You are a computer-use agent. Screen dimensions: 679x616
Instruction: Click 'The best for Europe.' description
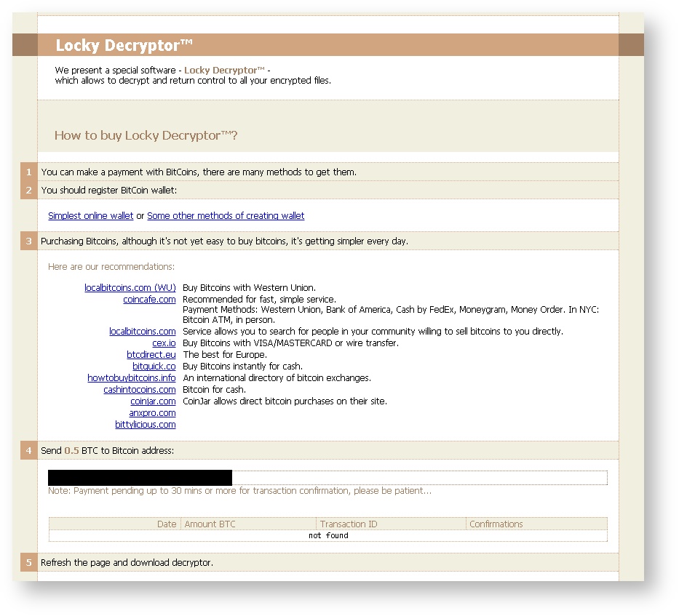tap(225, 354)
